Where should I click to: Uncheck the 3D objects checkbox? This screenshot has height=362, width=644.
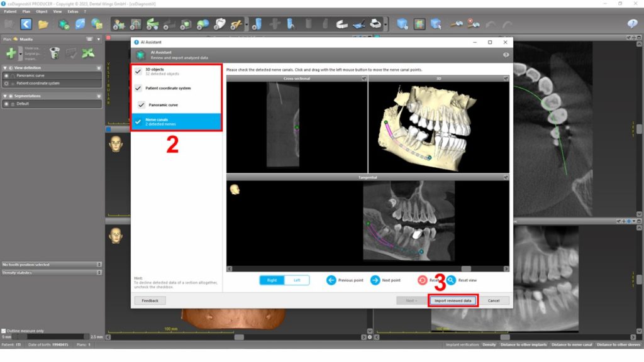[138, 72]
